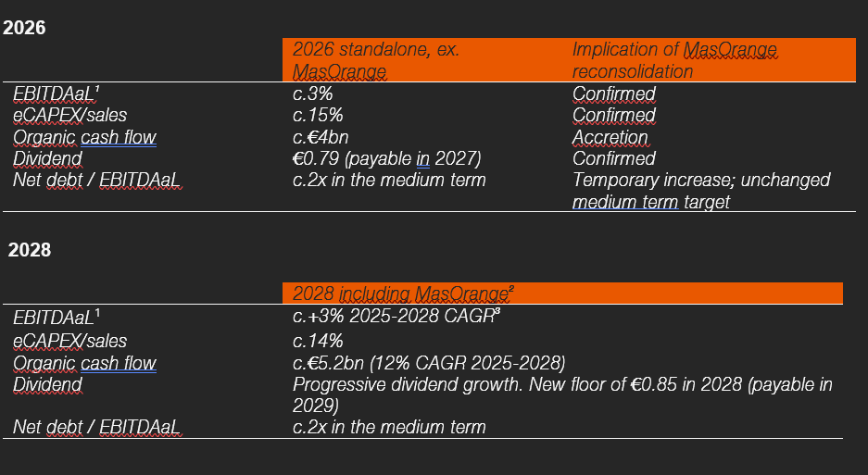Click the "2026 standalone, ex. MasOrange" header cell

click(375, 60)
